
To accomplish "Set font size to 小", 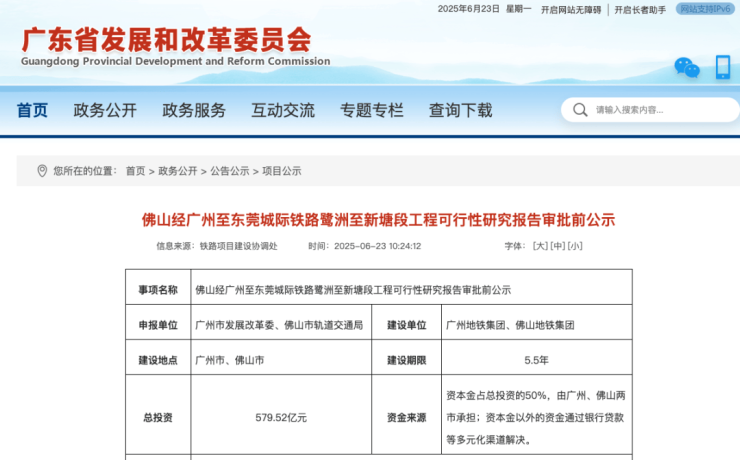I will pyautogui.click(x=575, y=246).
